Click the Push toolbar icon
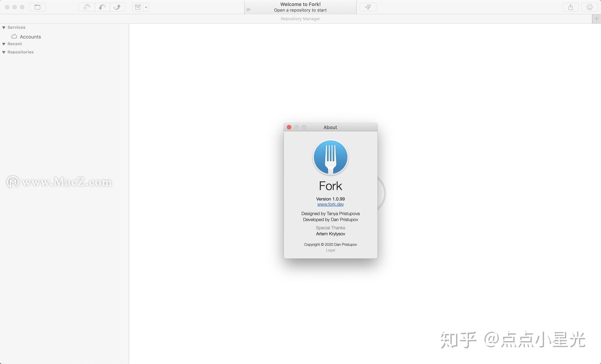Image resolution: width=601 pixels, height=364 pixels. (117, 7)
